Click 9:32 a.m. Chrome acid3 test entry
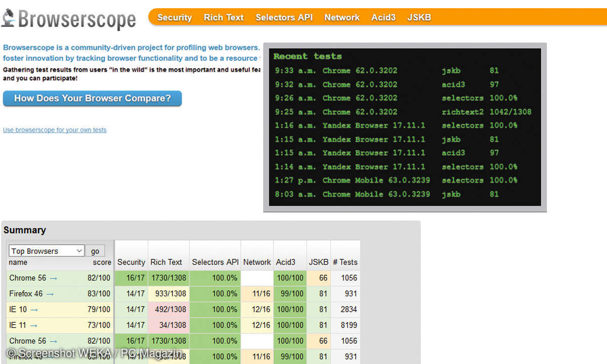Viewport: 607px width, 364px height. coord(387,84)
